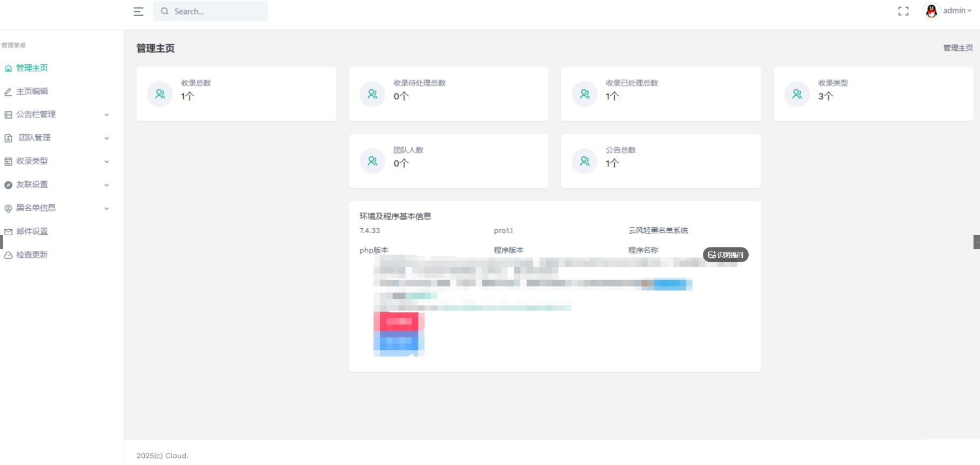Click the envelope icon beside 邮件设置
This screenshot has width=980, height=465.
(x=8, y=231)
